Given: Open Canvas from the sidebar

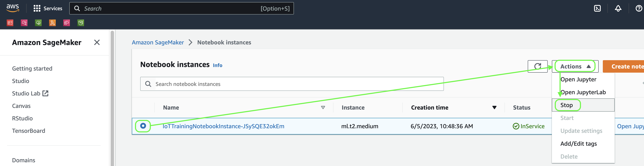Looking at the screenshot, I should (21, 106).
